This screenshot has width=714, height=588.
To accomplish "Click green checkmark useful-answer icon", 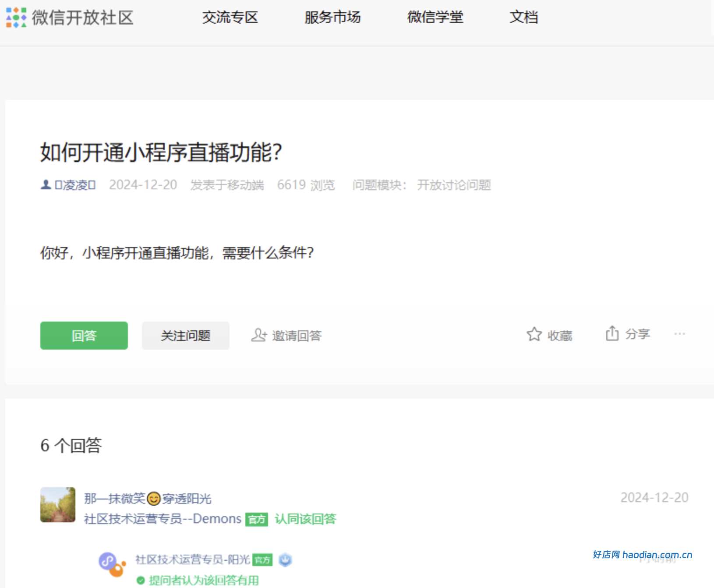I will [x=141, y=581].
